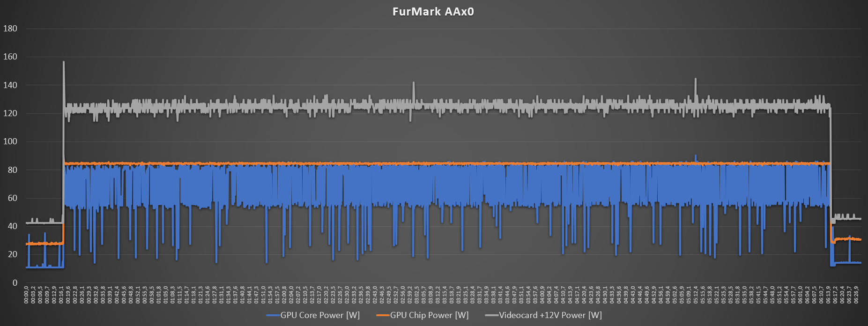
Task: Click the 100 label on the vertical axis
Action: coord(10,141)
